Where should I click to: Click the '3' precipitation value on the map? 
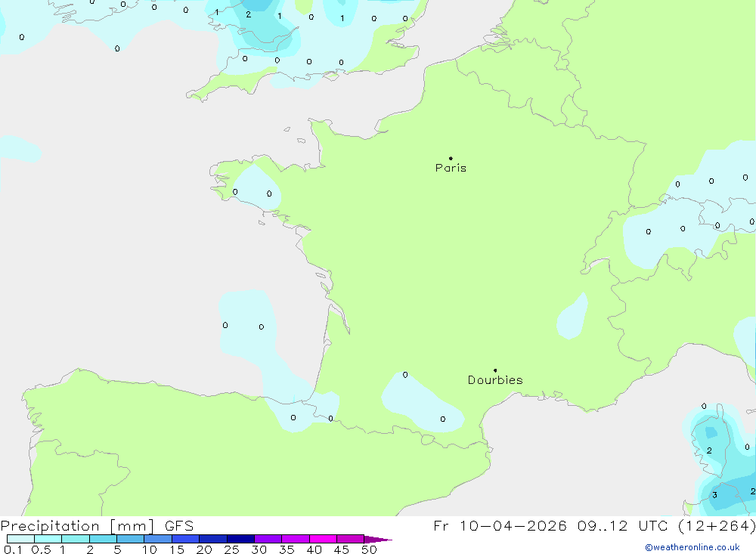click(714, 495)
